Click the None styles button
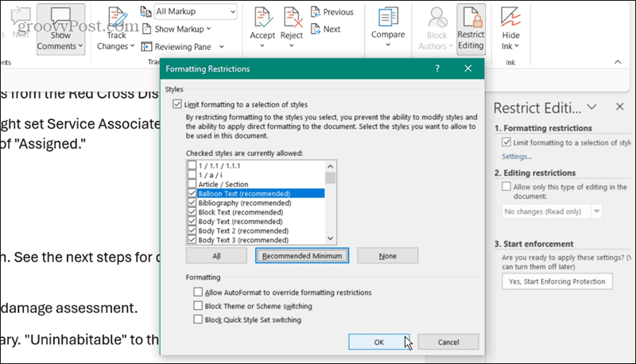Viewport: 636px width, 364px height. tap(388, 256)
